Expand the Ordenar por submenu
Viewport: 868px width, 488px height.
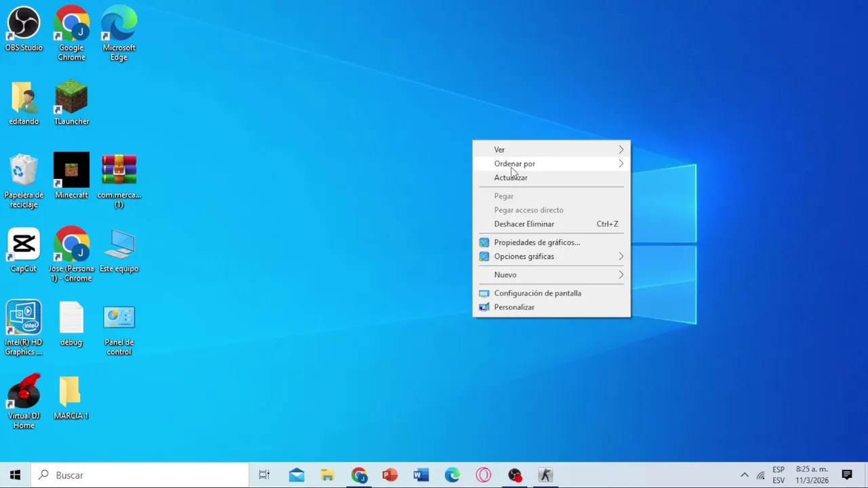point(551,163)
